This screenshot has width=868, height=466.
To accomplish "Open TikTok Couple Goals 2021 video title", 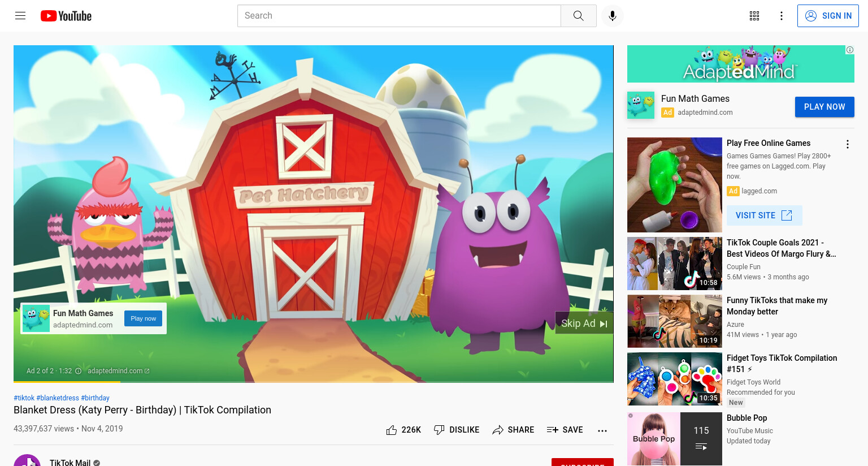I will [x=782, y=248].
